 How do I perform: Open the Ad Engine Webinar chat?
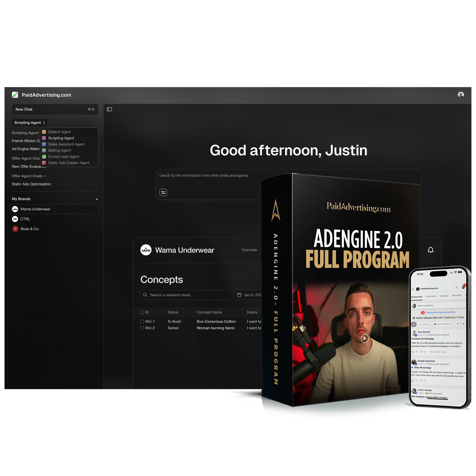(x=26, y=149)
